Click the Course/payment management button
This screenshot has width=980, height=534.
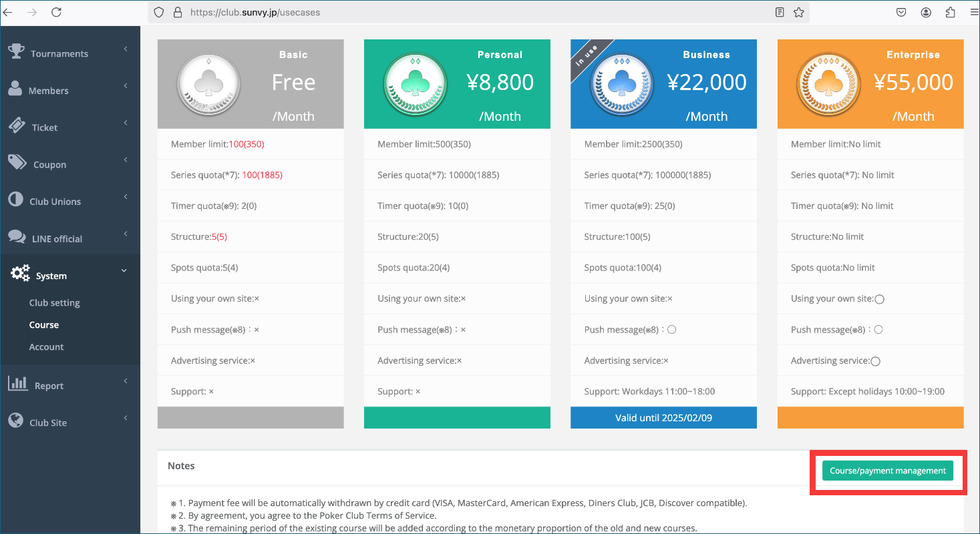(x=888, y=471)
